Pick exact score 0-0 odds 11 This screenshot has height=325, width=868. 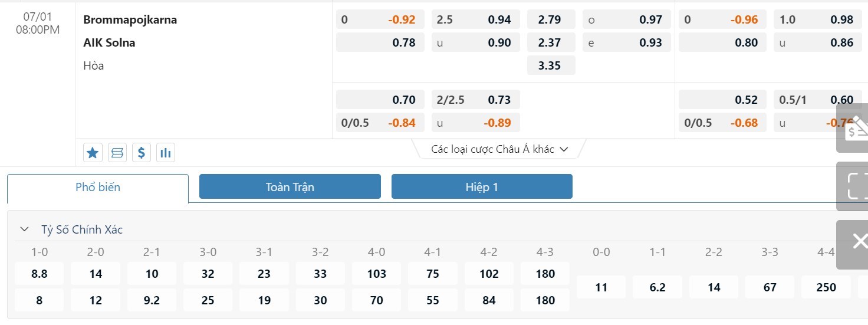[601, 287]
